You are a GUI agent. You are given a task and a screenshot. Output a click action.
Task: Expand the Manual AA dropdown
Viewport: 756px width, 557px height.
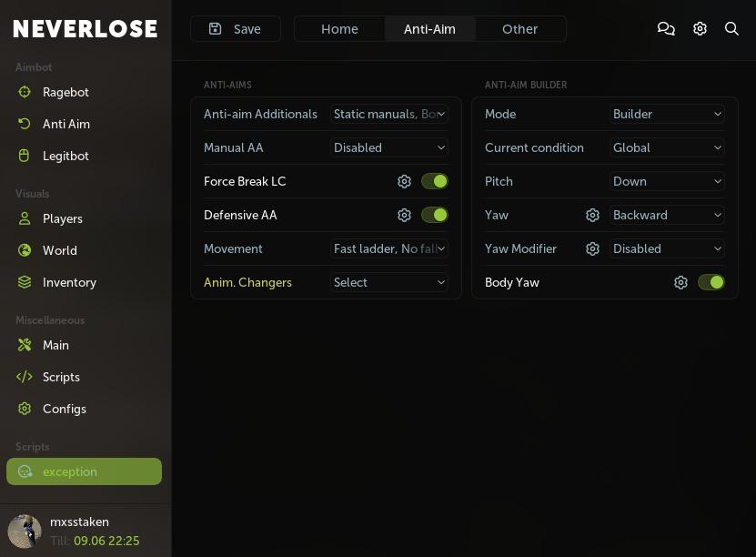(389, 148)
